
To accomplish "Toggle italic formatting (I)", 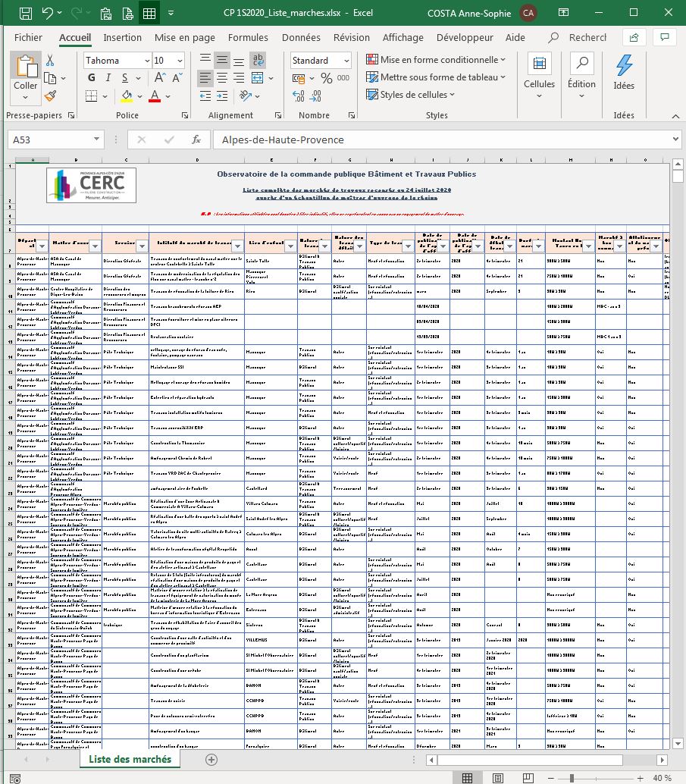I will pos(108,77).
